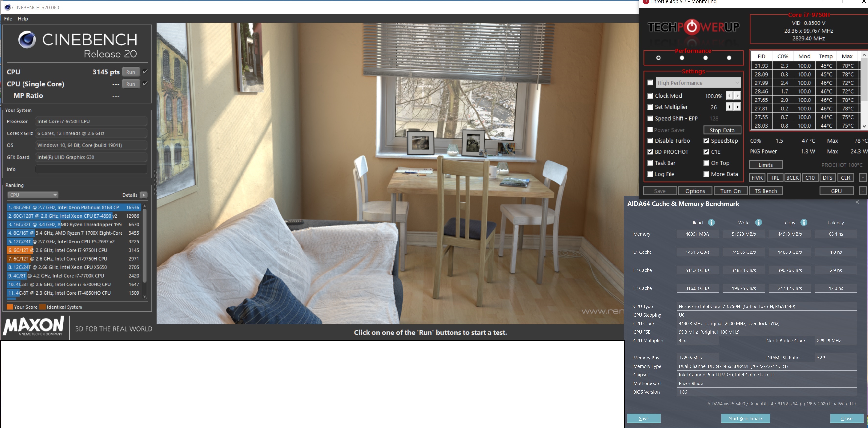Viewport: 868px width, 428px height.
Task: Select ranking row AMD Ryzen Threadripper
Action: (73, 224)
